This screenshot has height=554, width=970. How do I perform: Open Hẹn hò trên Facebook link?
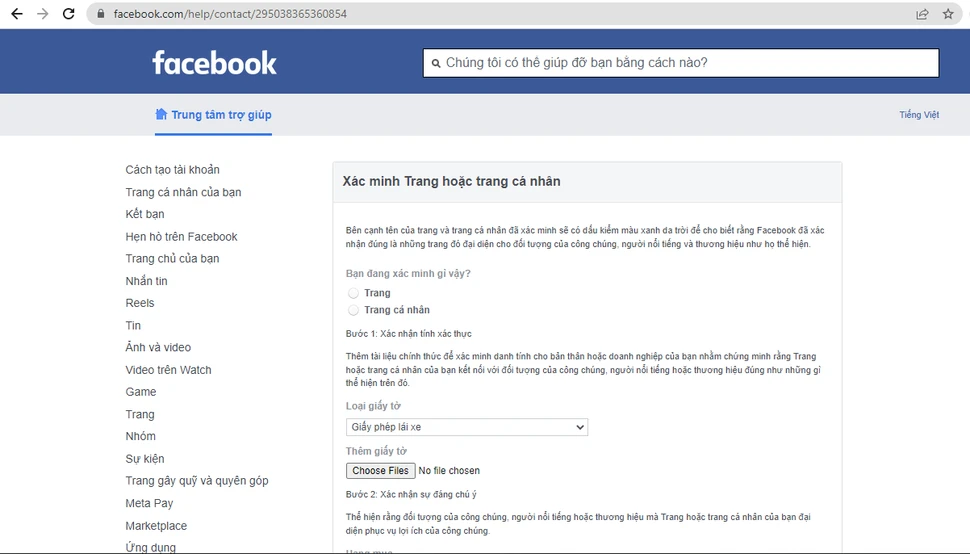click(181, 237)
